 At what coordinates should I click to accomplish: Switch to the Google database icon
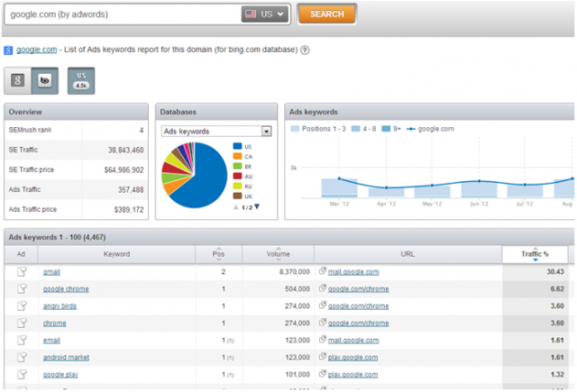click(17, 80)
